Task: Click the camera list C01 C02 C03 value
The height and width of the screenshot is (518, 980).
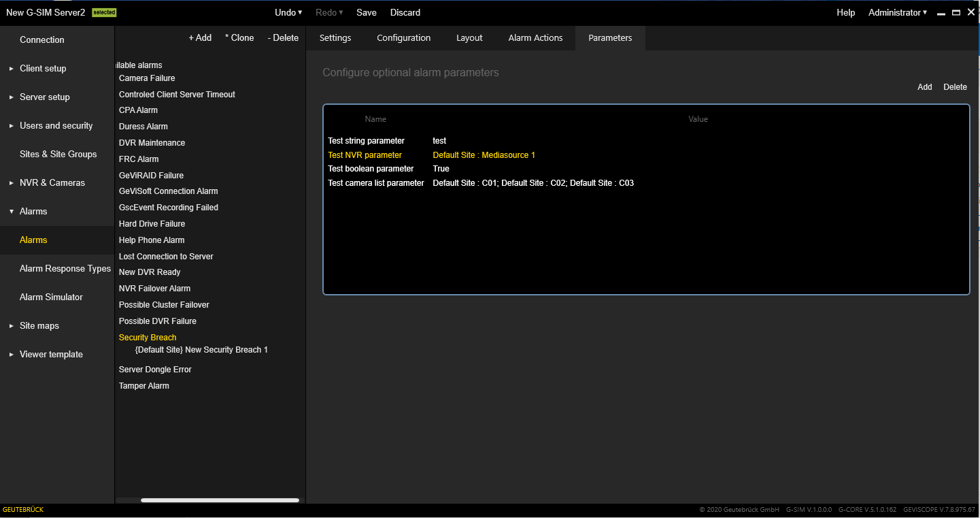Action: click(x=533, y=183)
